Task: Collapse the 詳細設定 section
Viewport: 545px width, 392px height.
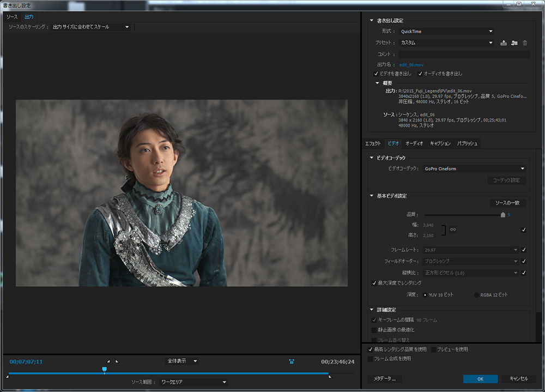Action: (x=372, y=310)
